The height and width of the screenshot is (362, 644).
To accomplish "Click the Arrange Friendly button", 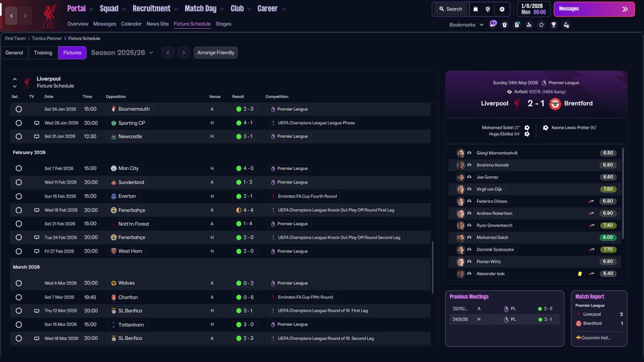I will coord(216,53).
